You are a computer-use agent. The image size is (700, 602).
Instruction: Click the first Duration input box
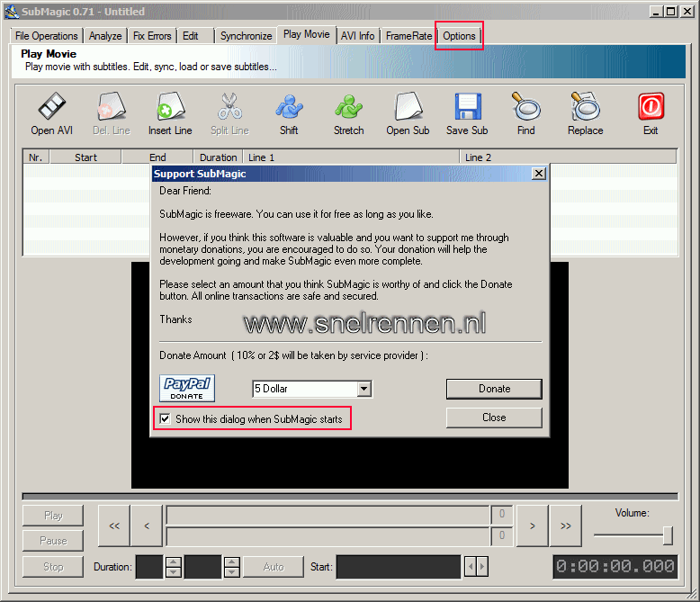pos(149,567)
